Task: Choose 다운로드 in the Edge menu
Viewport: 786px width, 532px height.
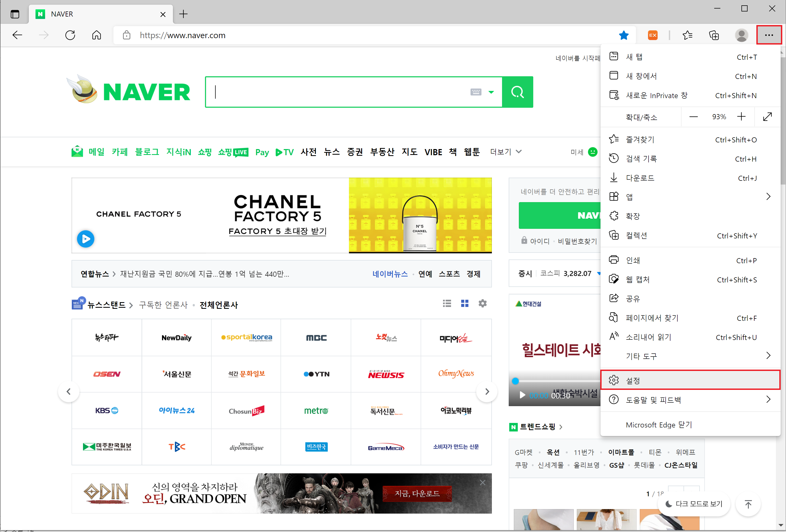Action: (640, 178)
